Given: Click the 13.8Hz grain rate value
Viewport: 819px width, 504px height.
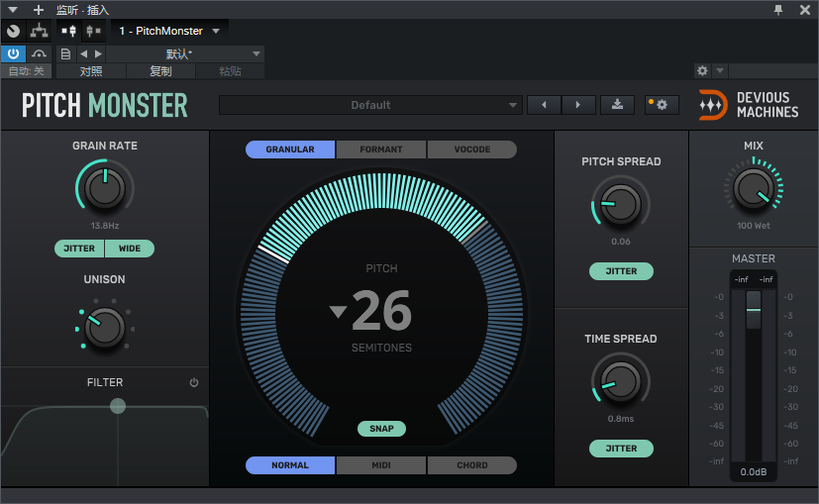Looking at the screenshot, I should point(104,226).
